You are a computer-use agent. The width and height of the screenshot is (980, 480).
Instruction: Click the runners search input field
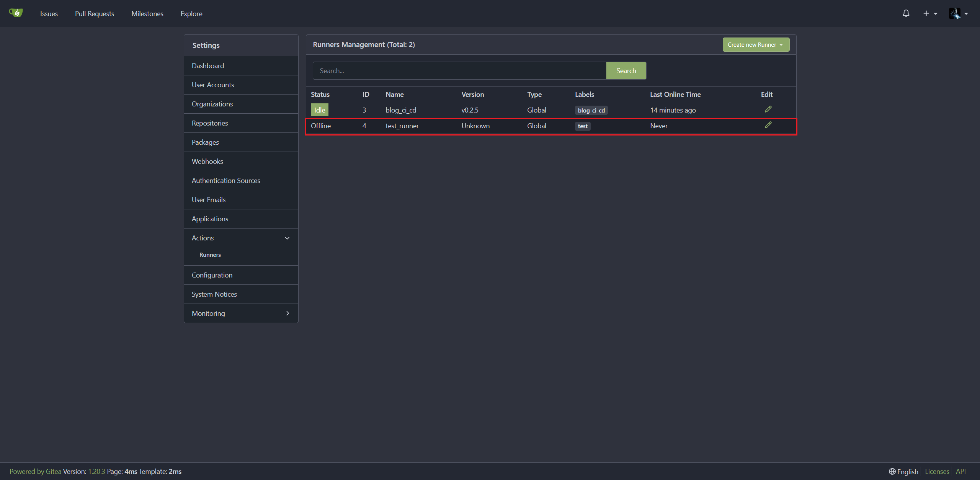coord(459,71)
